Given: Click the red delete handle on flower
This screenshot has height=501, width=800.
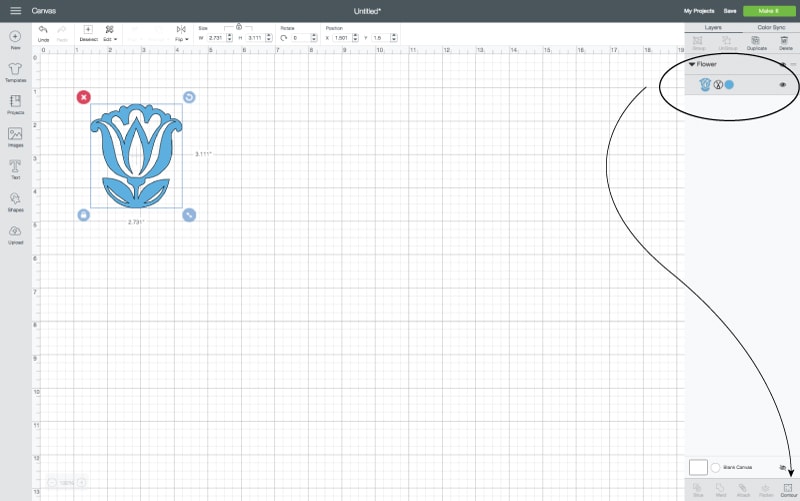Looking at the screenshot, I should click(83, 97).
